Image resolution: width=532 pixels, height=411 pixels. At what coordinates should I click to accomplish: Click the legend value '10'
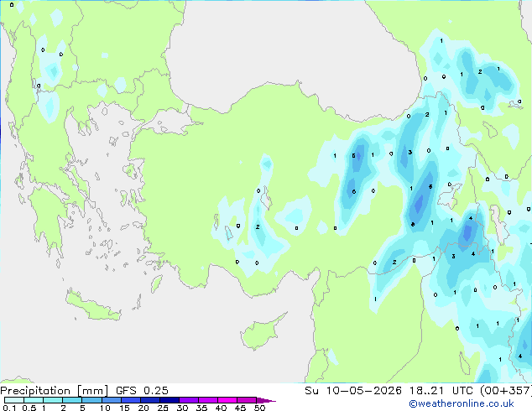coord(105,408)
